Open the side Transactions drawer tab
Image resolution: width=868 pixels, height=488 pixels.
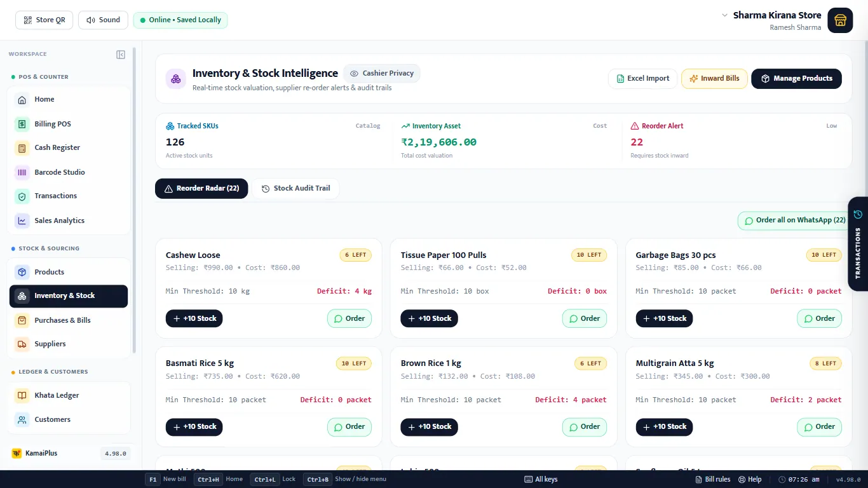click(858, 243)
